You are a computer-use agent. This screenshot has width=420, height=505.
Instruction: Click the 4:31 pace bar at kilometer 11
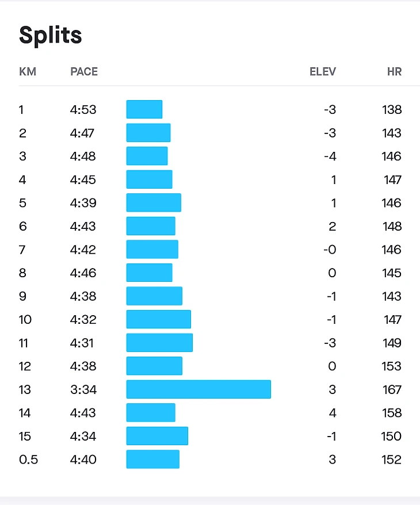click(x=159, y=343)
